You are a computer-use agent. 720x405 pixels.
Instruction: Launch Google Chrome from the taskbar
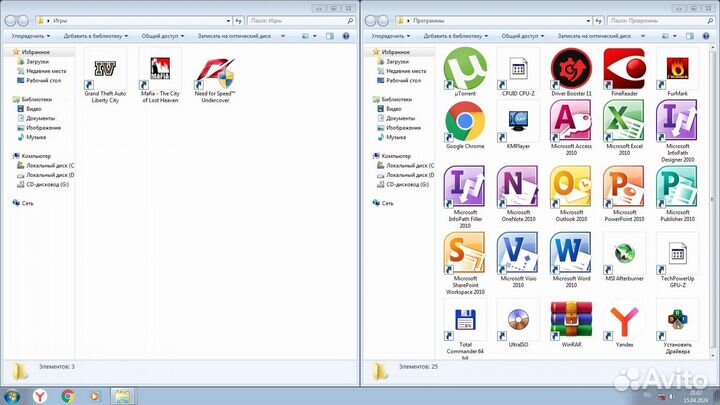tap(68, 396)
